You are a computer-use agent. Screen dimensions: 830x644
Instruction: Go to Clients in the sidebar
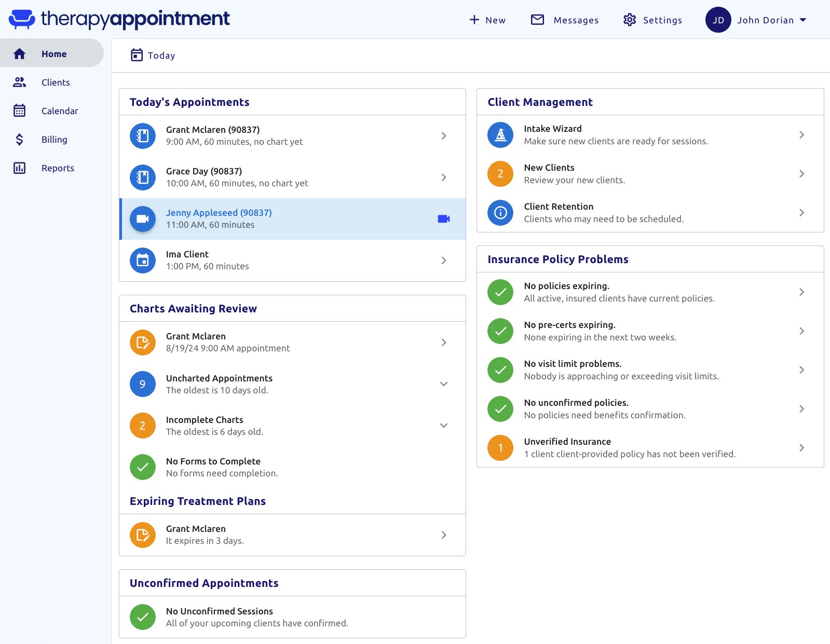coord(55,83)
